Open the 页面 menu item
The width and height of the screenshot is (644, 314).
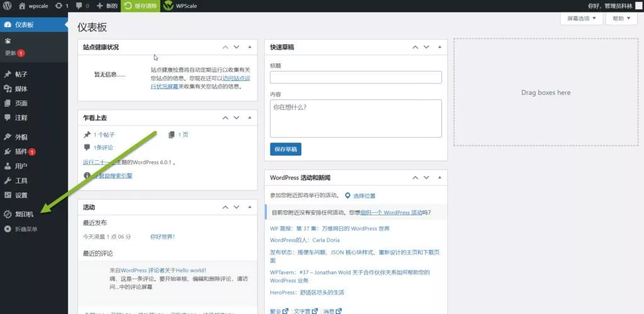pyautogui.click(x=34, y=103)
